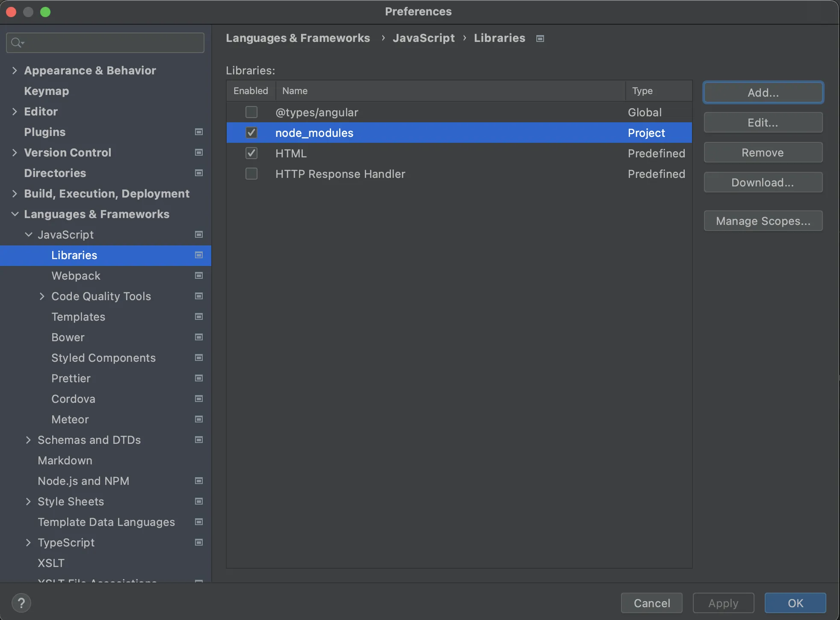Image resolution: width=840 pixels, height=620 pixels.
Task: Click project settings icon next to Version Control
Action: tap(199, 153)
